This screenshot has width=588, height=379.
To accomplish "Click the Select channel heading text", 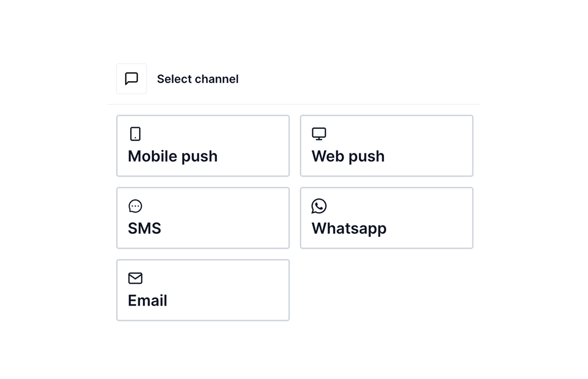I will (198, 79).
